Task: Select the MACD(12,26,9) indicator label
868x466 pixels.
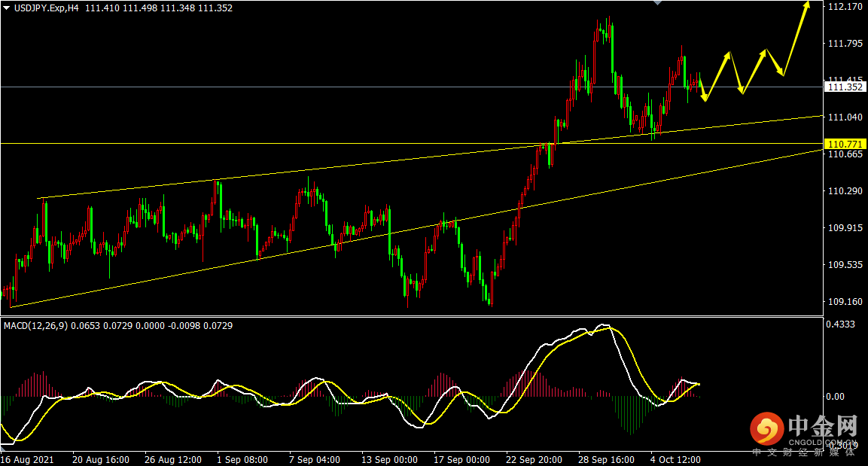Action: point(36,326)
